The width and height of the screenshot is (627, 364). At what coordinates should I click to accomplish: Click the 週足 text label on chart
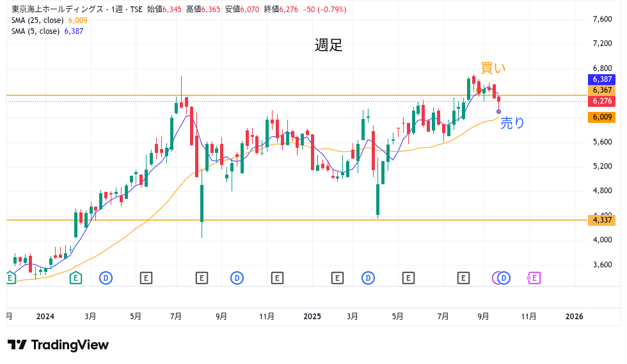pos(329,45)
